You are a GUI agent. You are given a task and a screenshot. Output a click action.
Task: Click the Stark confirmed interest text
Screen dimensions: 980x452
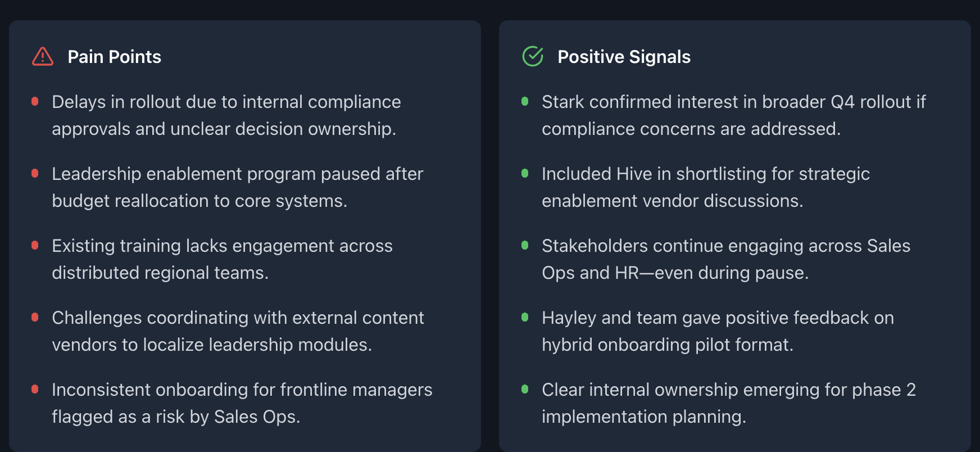point(734,115)
